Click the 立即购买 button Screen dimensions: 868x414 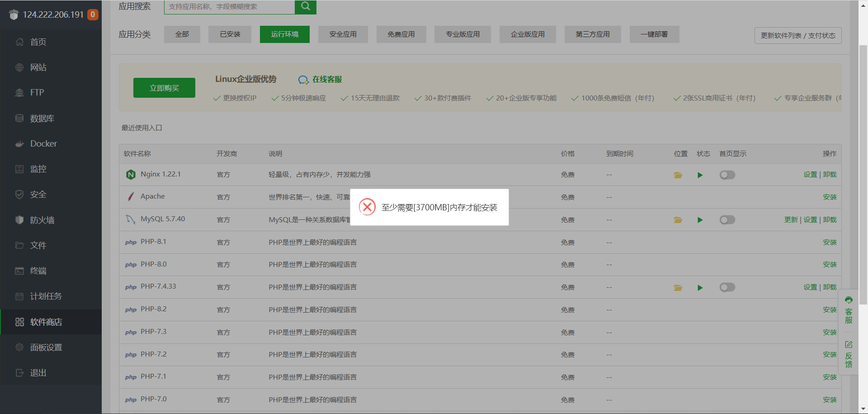(x=164, y=88)
